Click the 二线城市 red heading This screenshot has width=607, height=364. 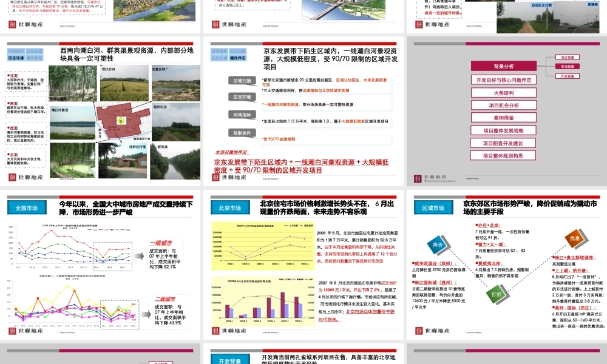165,299
